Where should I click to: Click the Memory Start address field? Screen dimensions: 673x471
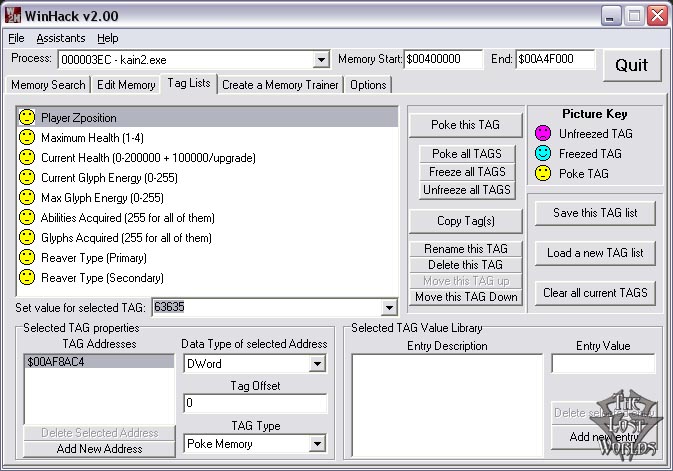[443, 59]
